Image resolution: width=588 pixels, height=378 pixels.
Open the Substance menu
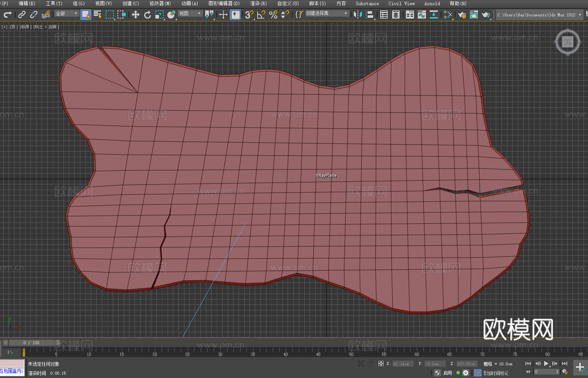pos(367,3)
